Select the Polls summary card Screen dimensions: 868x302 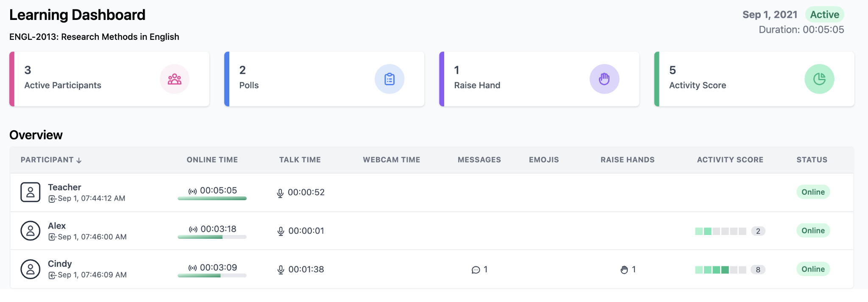click(324, 79)
